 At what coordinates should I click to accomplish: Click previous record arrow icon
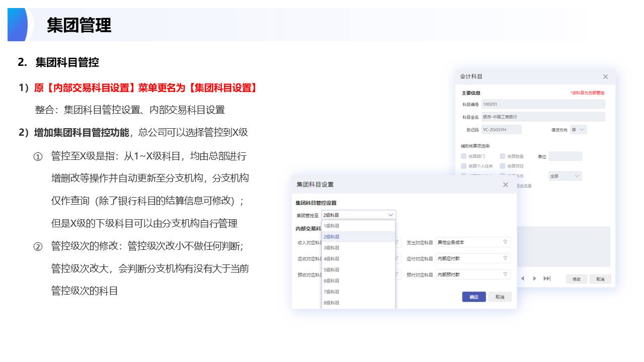[522, 279]
